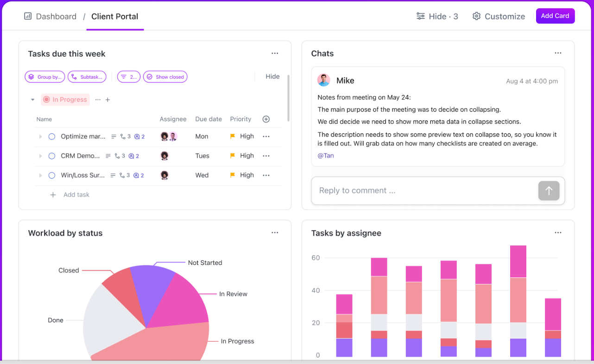
Task: Mark Win/Loss Sur... task status circle
Action: (52, 176)
